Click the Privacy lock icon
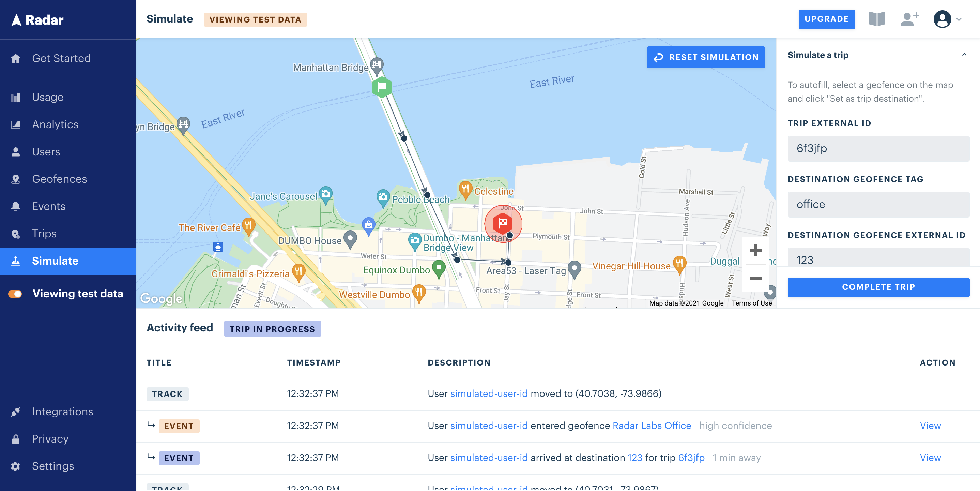 click(16, 439)
